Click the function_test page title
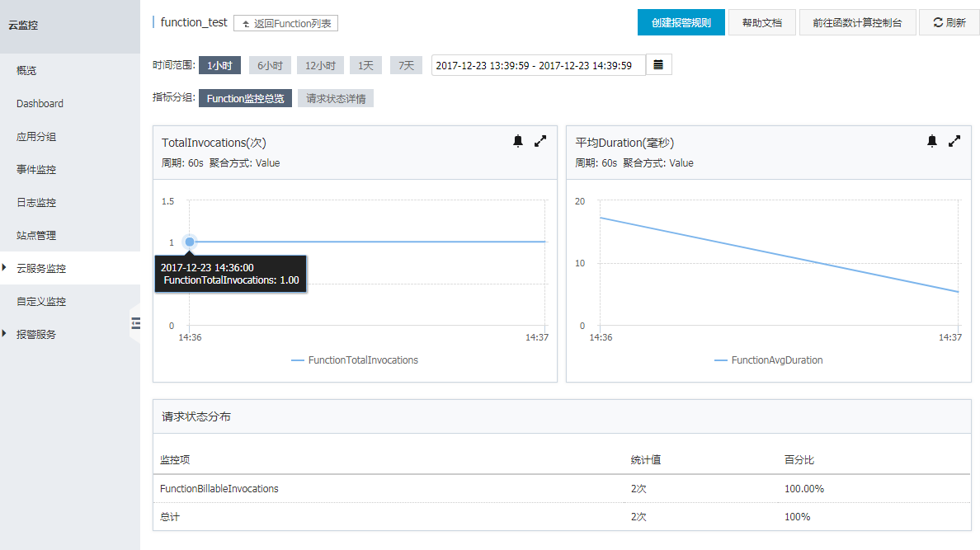The height and width of the screenshot is (550, 980). coord(194,22)
